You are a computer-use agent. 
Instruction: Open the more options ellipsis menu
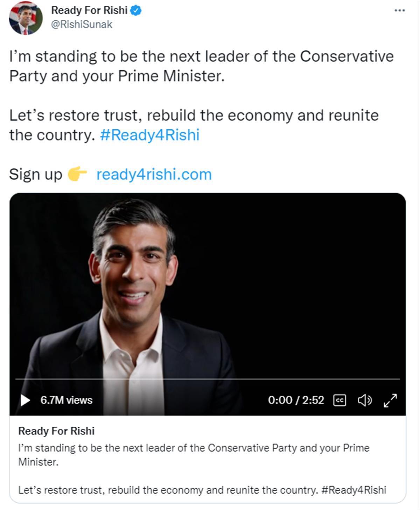[399, 11]
